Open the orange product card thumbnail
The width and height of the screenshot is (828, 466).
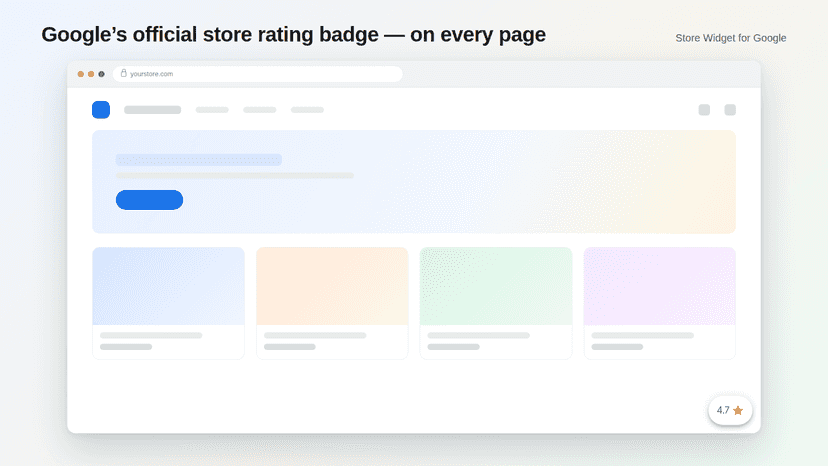[x=332, y=286]
